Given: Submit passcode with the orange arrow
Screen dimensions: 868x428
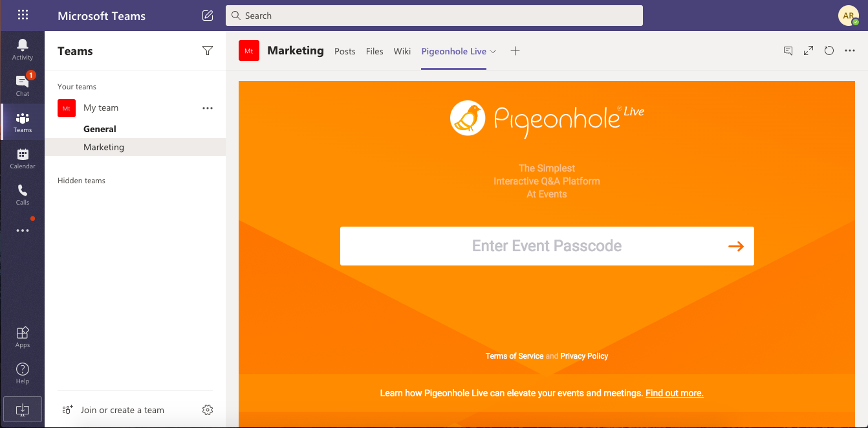Looking at the screenshot, I should [736, 246].
